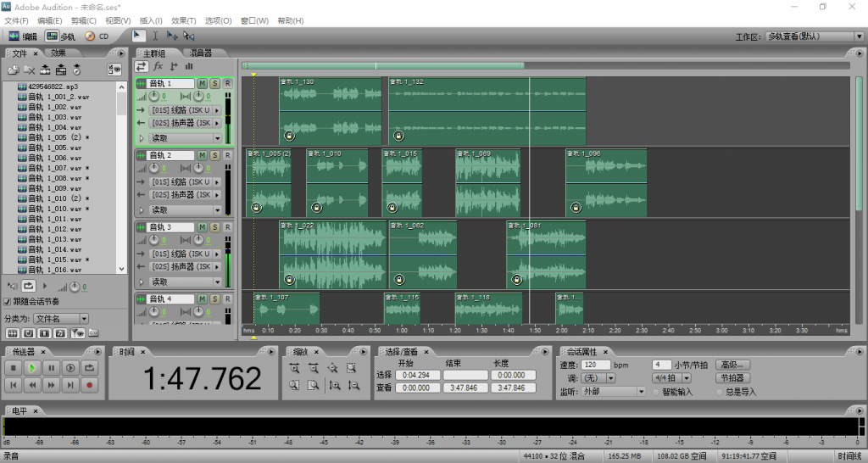Click the 高级... button

[x=733, y=365]
